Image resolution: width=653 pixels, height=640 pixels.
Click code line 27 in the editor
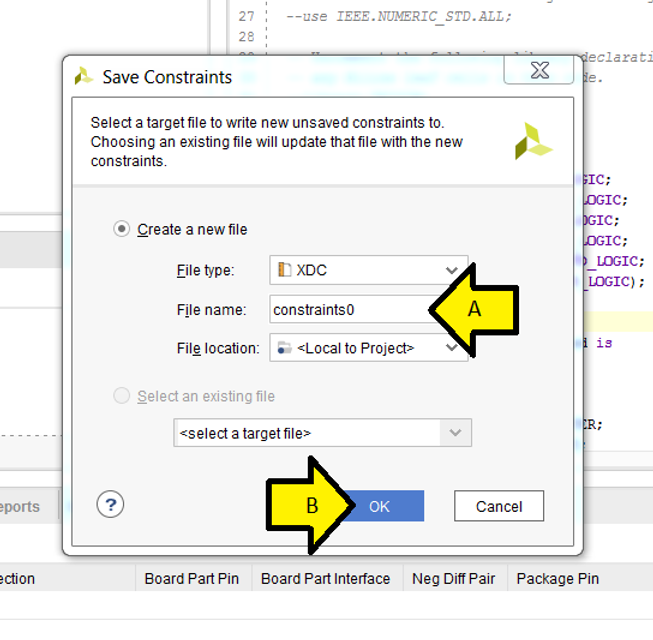pos(398,17)
